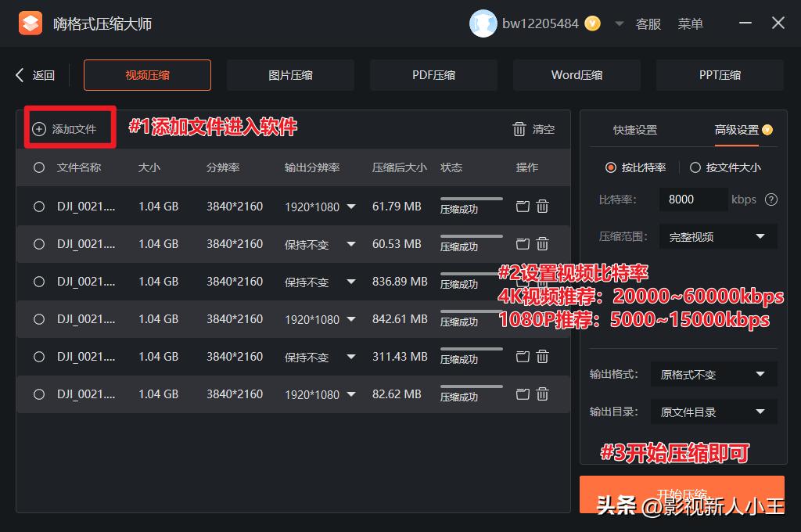Open 1920*1080 resolution dropdown in 842.61 MB row

coord(351,319)
